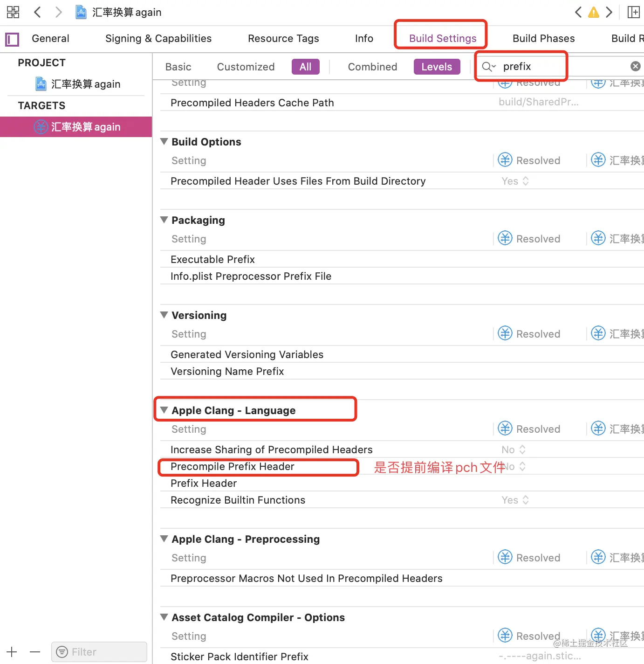This screenshot has height=664, width=644.
Task: Add editor pane using split icon
Action: pyautogui.click(x=634, y=12)
